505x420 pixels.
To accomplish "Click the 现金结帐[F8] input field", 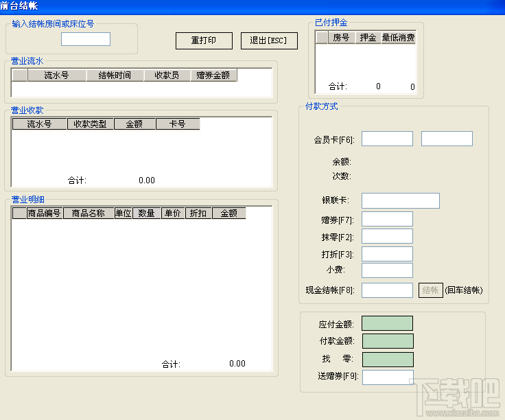I will pyautogui.click(x=387, y=290).
